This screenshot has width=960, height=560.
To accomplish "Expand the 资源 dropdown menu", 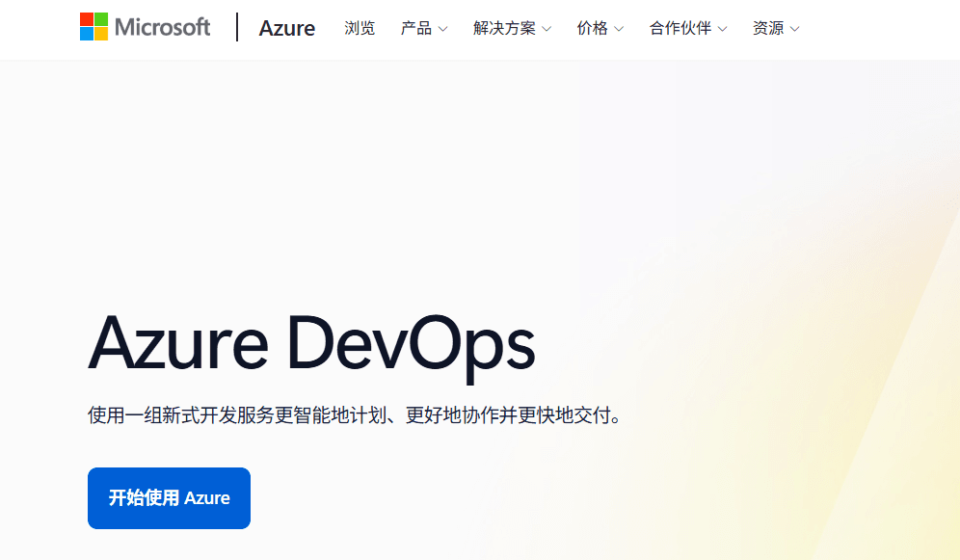I will 776,28.
